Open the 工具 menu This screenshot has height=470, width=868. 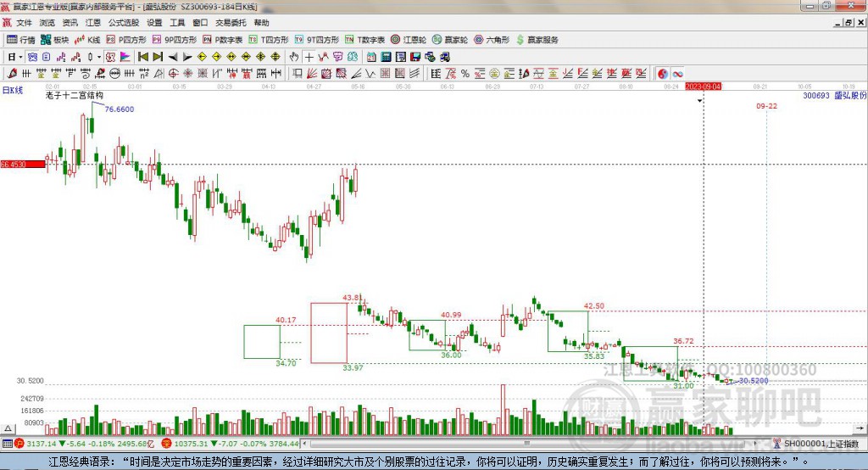click(x=177, y=23)
